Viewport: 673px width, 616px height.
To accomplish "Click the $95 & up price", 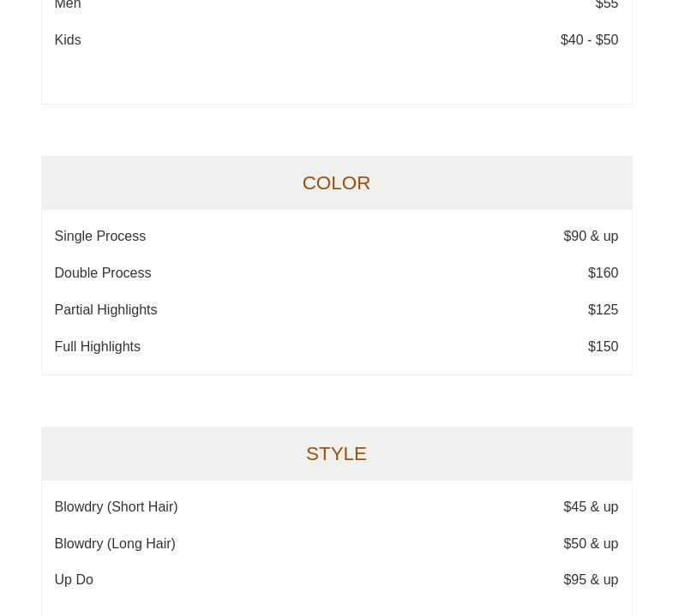I will pos(591,580).
